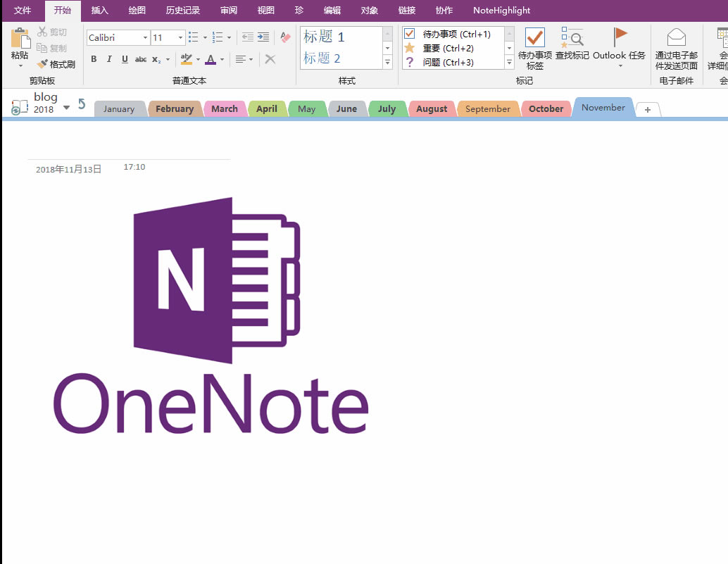Image resolution: width=728 pixels, height=564 pixels.
Task: Apply the 待办事项 (Ctrl+1) tag checkbox
Action: pos(409,33)
